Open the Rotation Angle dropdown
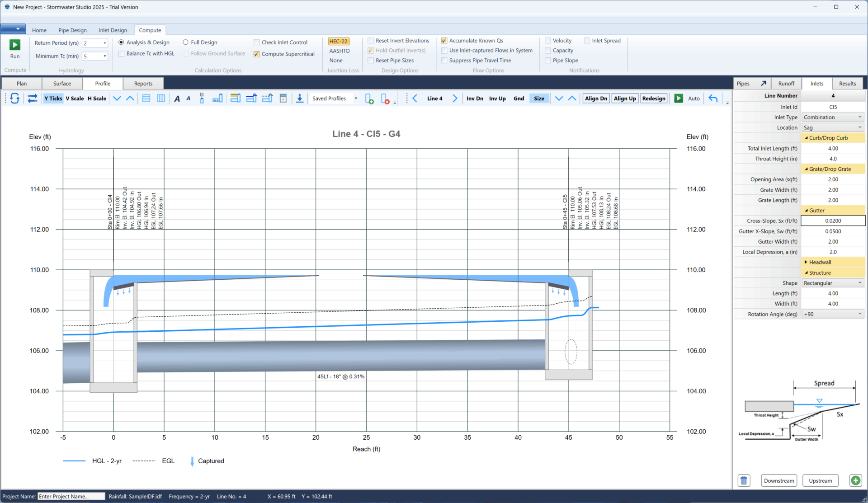This screenshot has height=503, width=868. [833, 315]
